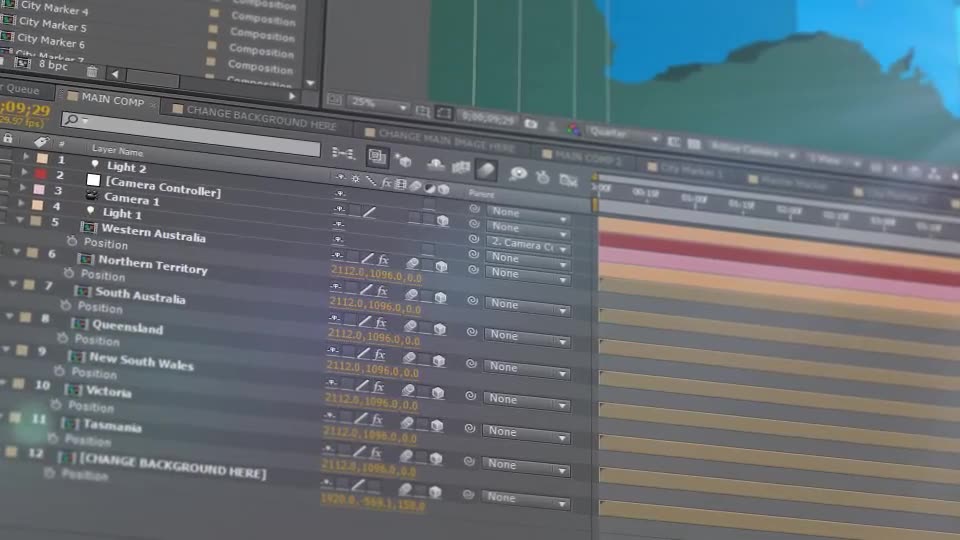Expand layer 1 Light 2 twirl arrow

(26, 157)
